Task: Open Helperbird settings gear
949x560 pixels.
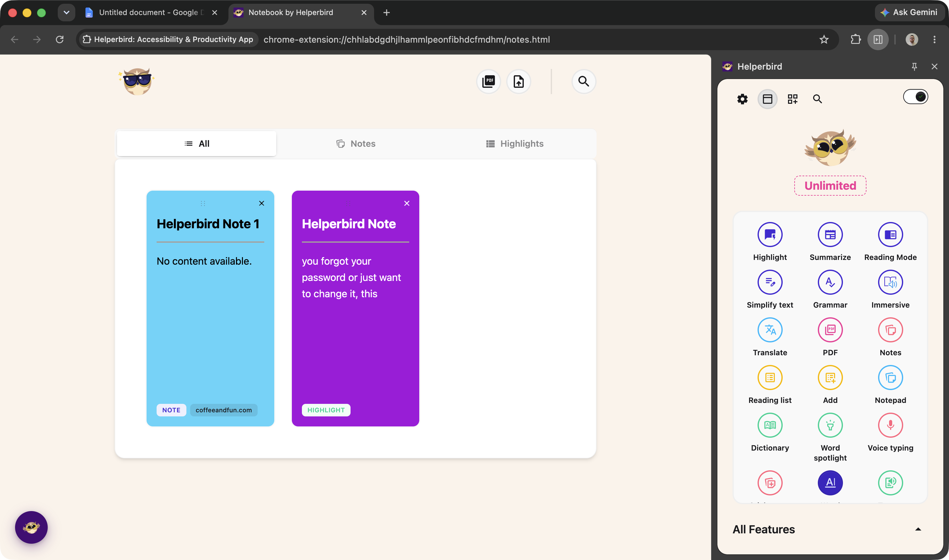Action: click(x=743, y=99)
